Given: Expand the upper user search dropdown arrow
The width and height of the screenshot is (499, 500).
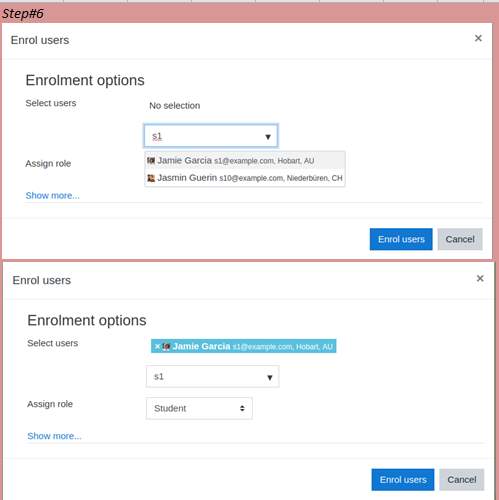Looking at the screenshot, I should click(x=268, y=137).
